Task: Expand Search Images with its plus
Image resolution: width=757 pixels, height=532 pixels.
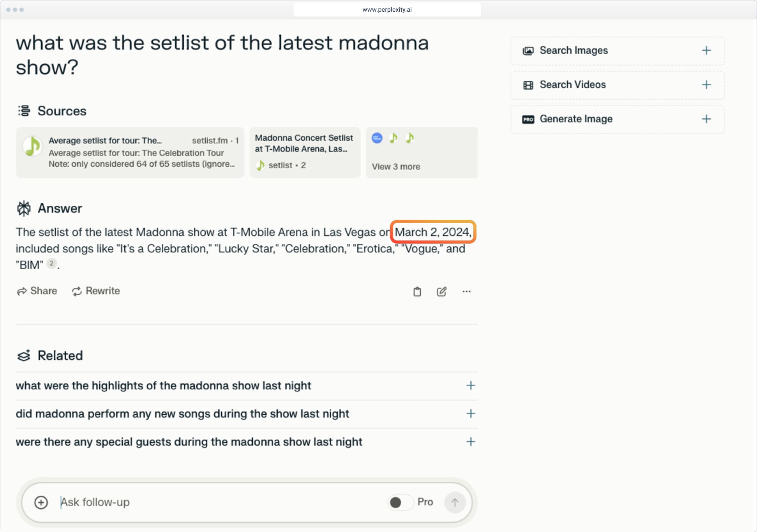Action: click(706, 51)
